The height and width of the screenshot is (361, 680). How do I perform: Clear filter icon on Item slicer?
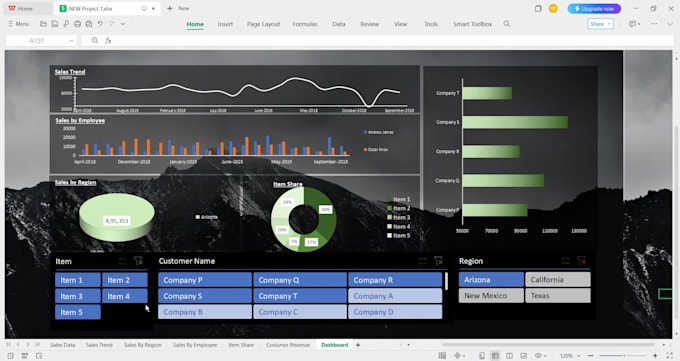coord(138,261)
